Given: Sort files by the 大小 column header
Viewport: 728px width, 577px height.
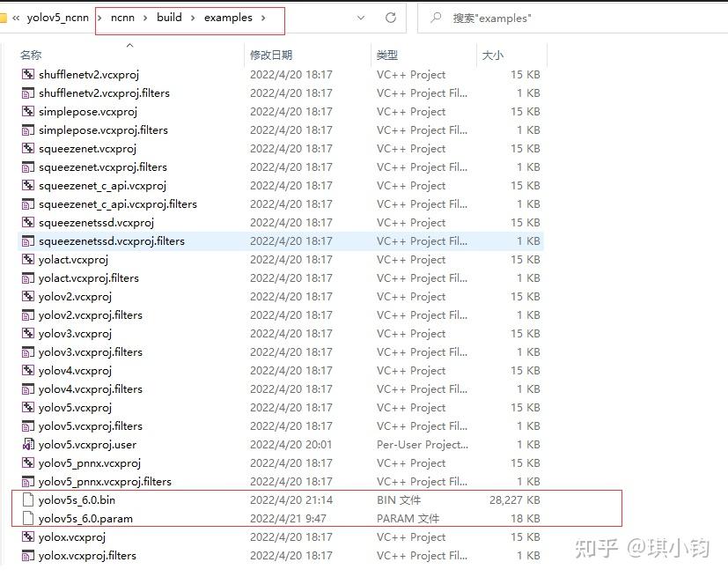Looking at the screenshot, I should pos(492,54).
